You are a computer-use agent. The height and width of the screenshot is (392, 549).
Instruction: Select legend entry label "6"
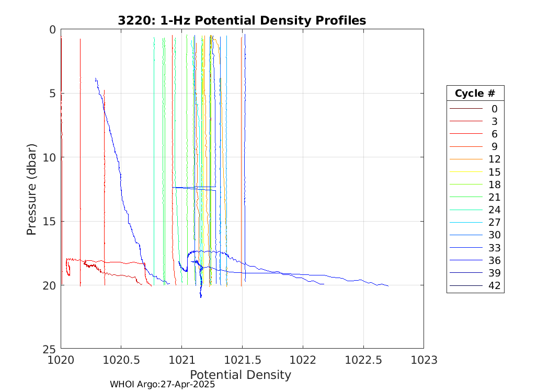coord(495,134)
